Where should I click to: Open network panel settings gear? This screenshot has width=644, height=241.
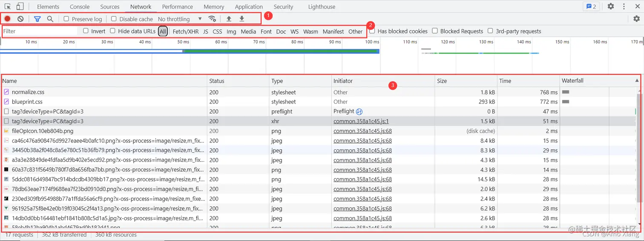(636, 19)
